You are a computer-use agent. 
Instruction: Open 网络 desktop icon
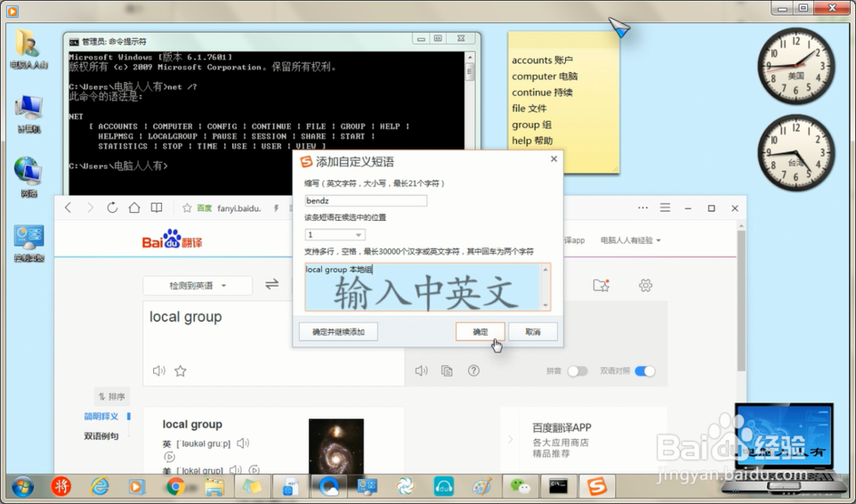pyautogui.click(x=29, y=177)
